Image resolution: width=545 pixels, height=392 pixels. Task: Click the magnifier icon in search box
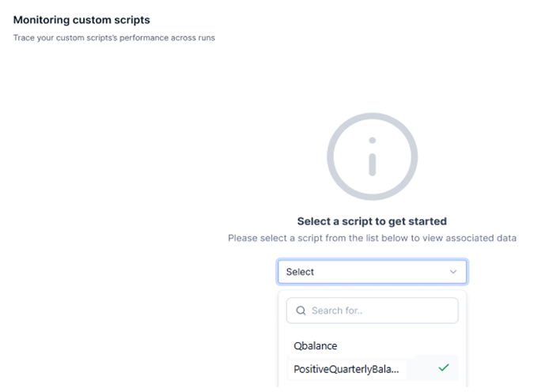[301, 311]
